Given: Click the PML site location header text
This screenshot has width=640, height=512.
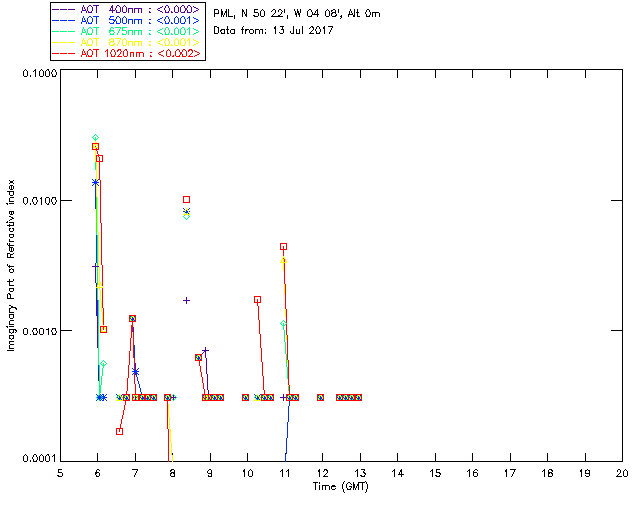Looking at the screenshot, I should [x=297, y=14].
